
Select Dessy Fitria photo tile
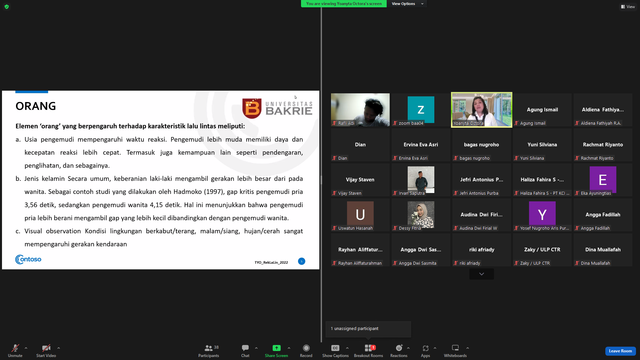click(421, 215)
